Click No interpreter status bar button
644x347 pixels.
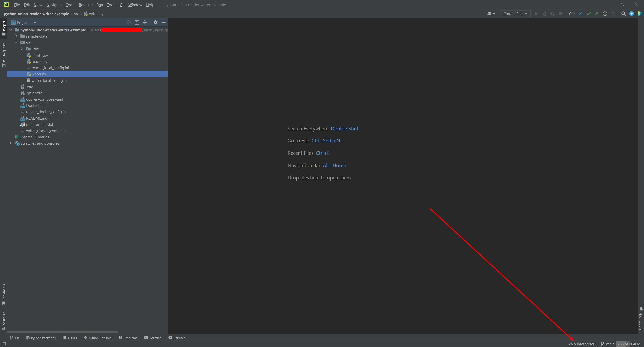point(582,343)
